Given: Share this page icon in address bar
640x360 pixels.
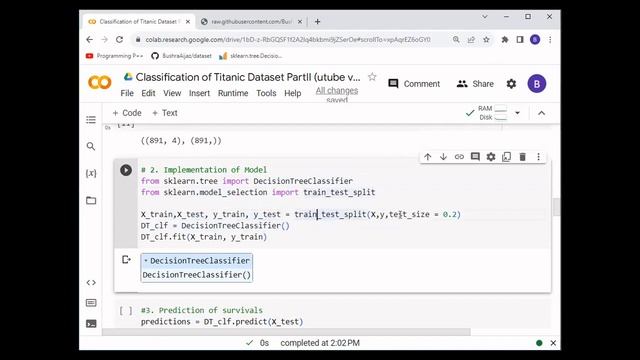Looking at the screenshot, I should coord(471,40).
